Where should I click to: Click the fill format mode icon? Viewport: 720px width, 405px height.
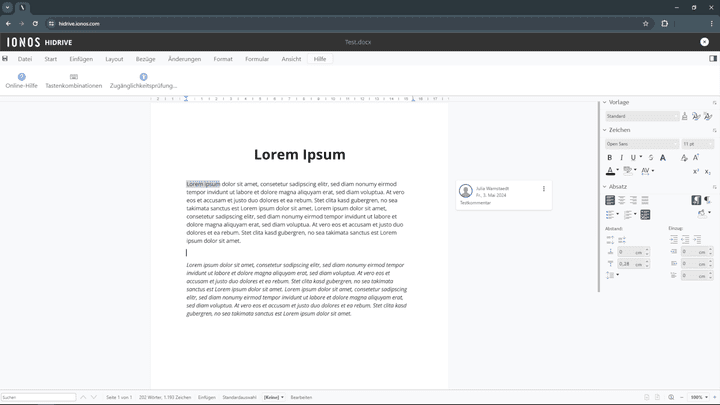tap(685, 116)
